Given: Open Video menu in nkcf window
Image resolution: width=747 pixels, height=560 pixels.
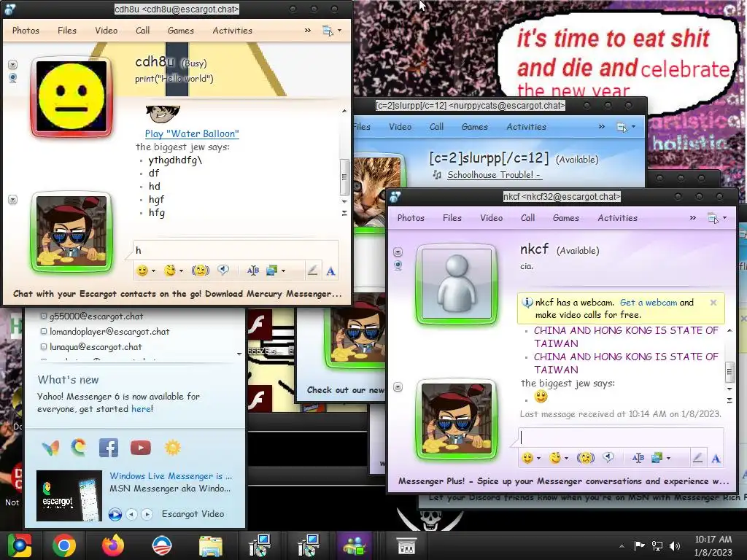Looking at the screenshot, I should coord(491,217).
